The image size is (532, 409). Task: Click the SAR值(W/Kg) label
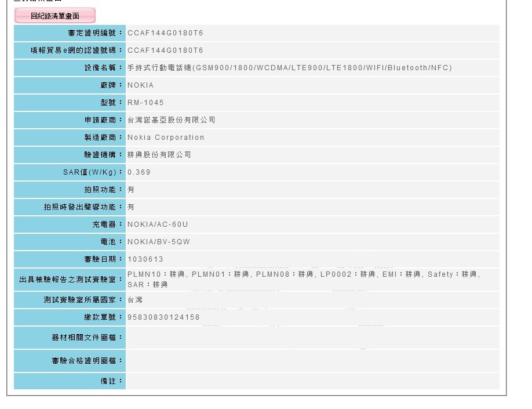pos(70,172)
